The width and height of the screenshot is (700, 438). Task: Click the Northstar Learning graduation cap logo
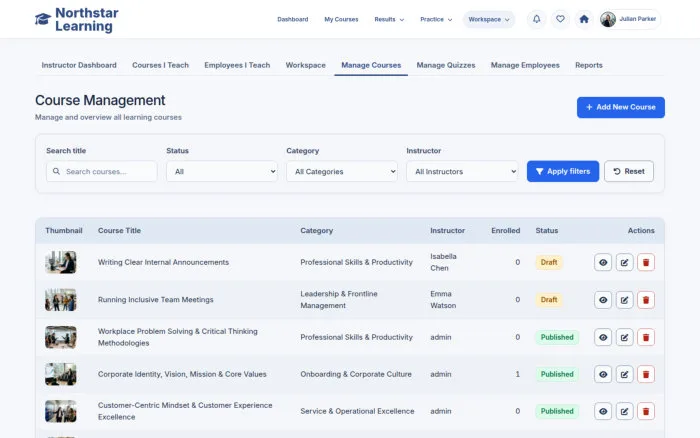tap(43, 19)
